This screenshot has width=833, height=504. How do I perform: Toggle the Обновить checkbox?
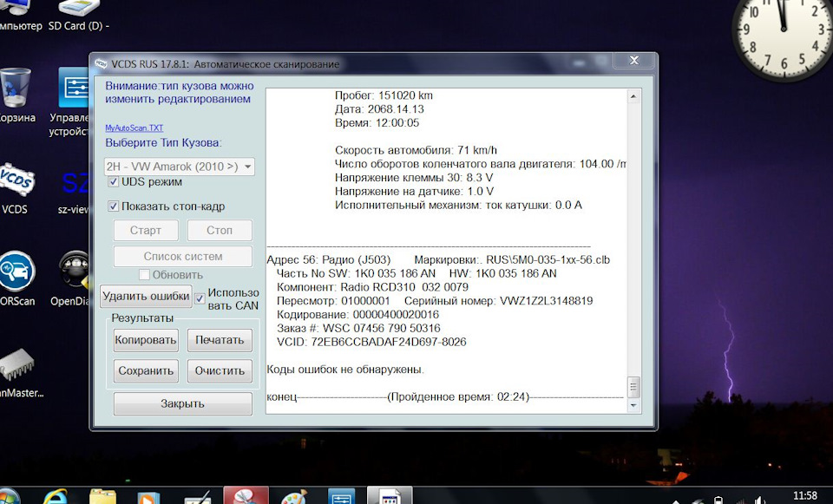[144, 275]
